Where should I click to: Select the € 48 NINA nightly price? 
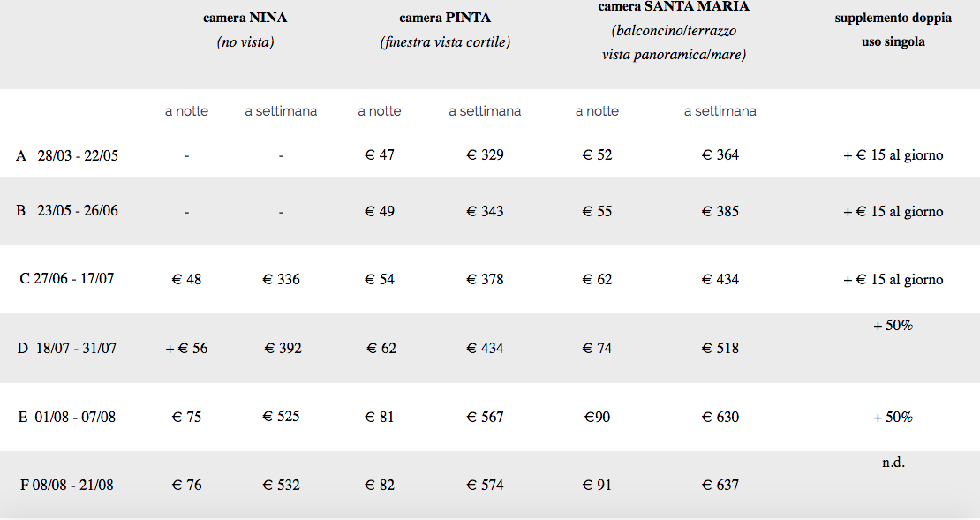point(186,279)
